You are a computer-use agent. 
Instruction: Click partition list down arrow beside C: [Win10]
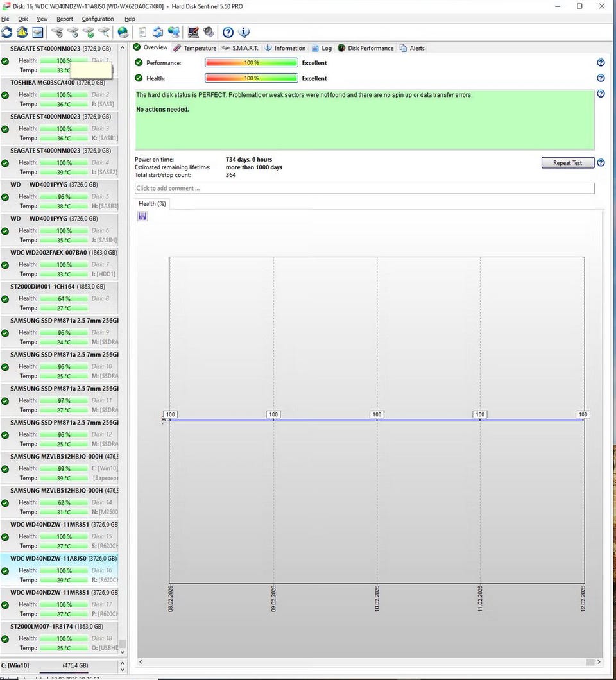[123, 669]
